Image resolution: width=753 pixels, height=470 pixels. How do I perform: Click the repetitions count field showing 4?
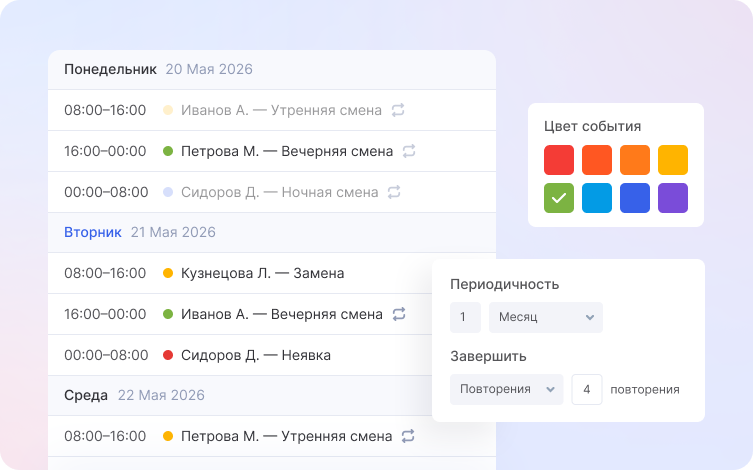[x=586, y=389]
